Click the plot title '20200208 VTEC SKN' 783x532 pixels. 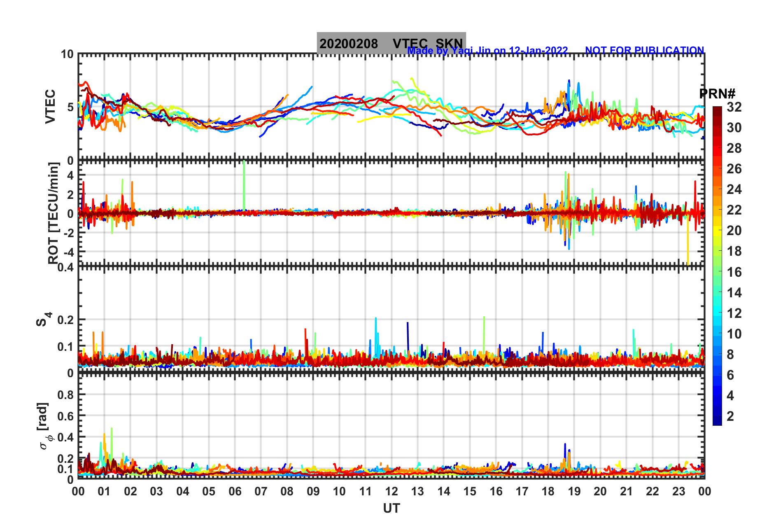[x=391, y=43]
